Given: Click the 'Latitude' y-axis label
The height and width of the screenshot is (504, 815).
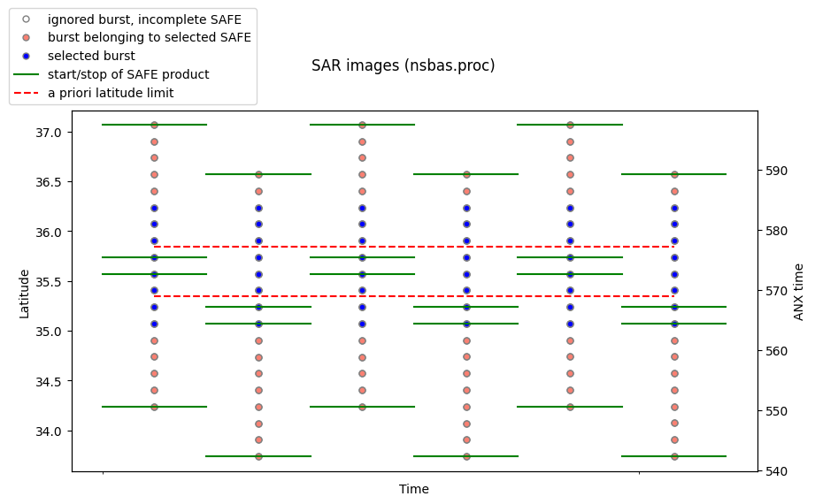Looking at the screenshot, I should pos(24,294).
